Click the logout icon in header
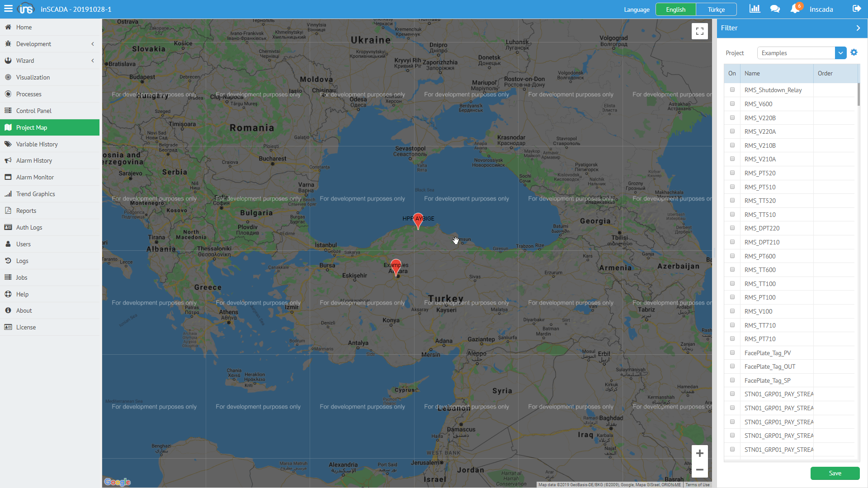868x488 pixels. coord(857,9)
